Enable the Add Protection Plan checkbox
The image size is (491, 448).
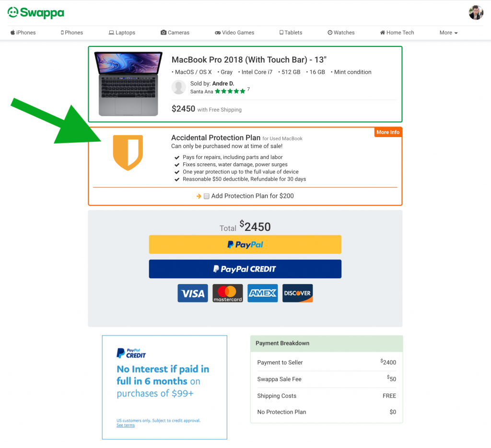(x=207, y=196)
